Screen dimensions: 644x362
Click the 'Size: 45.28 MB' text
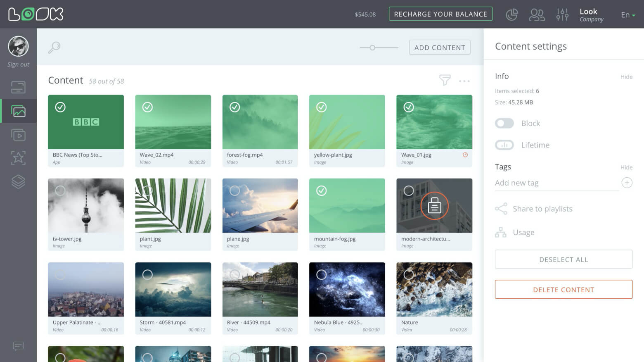tap(514, 102)
